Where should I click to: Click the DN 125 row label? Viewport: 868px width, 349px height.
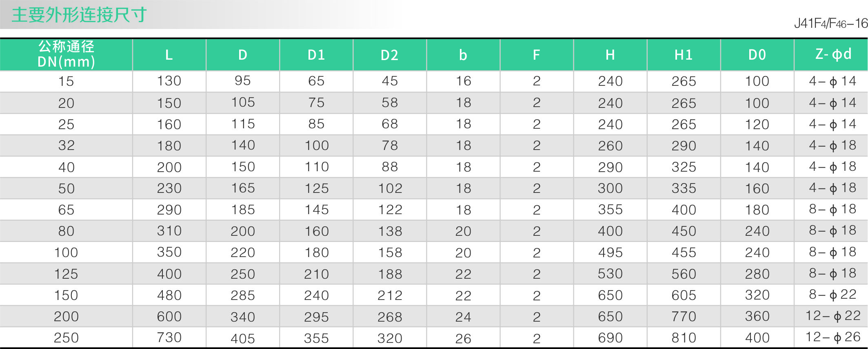(66, 274)
